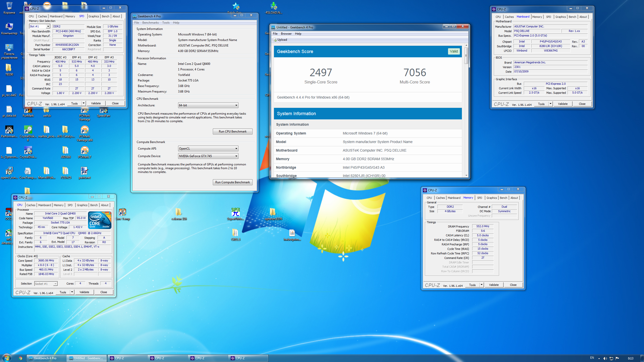Screen dimensions: 644x362
Task: Click the volume icon in system tray
Action: (605, 358)
